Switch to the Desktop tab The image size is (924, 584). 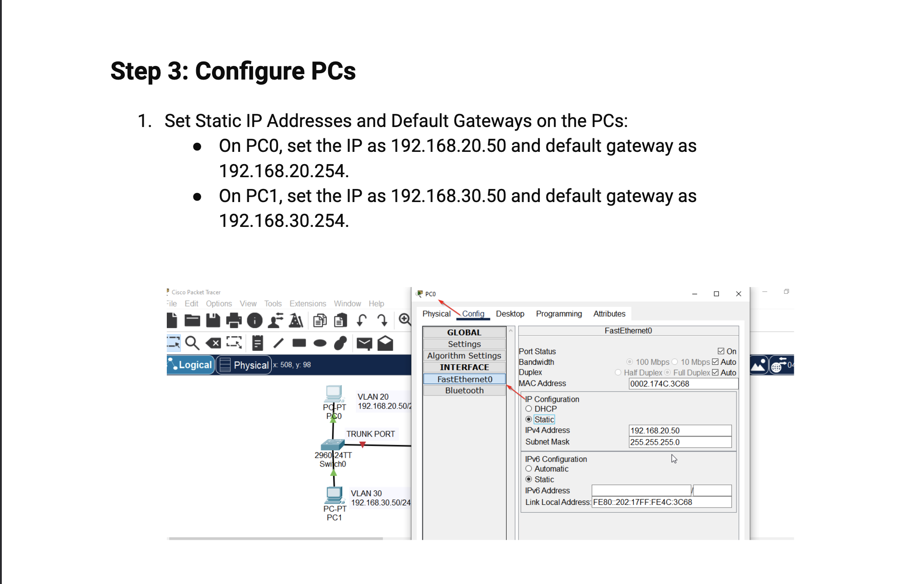pos(510,314)
